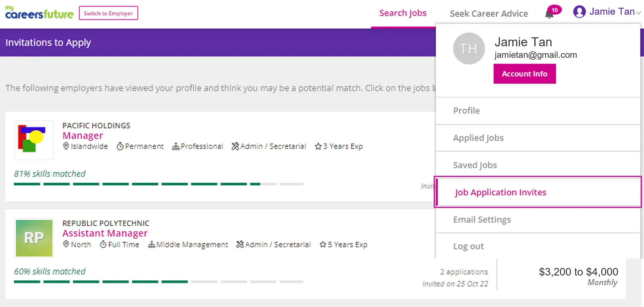Click the Admin / Secretarial category icon

tap(235, 146)
